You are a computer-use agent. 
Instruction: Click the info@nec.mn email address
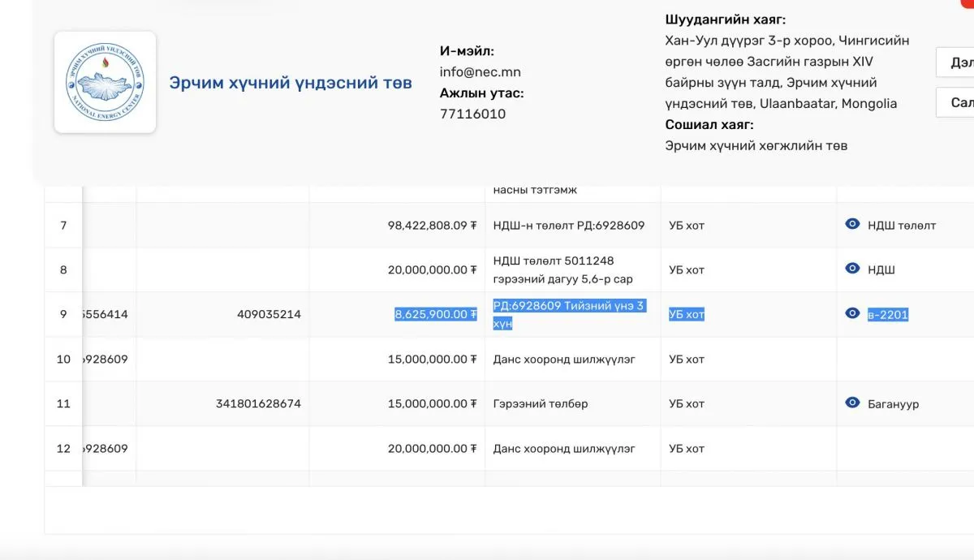[x=481, y=72]
